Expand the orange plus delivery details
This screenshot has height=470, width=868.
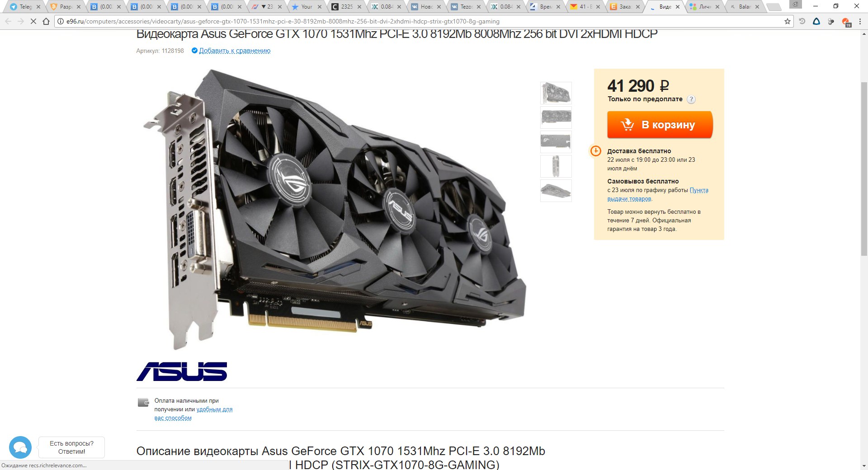coord(596,151)
